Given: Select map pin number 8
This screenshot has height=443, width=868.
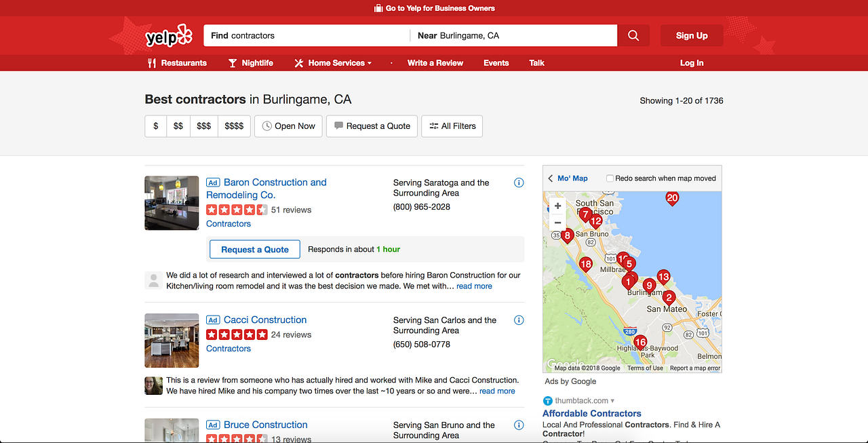Looking at the screenshot, I should 568,236.
